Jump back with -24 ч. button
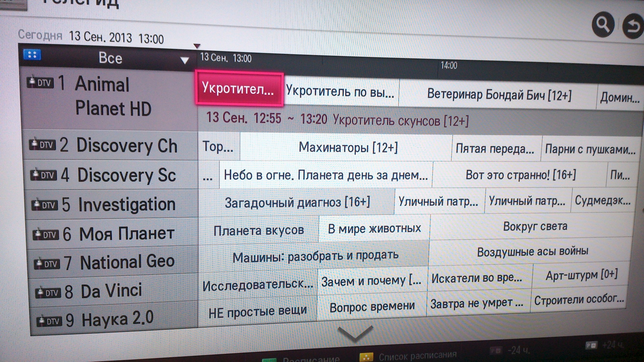 click(x=510, y=350)
